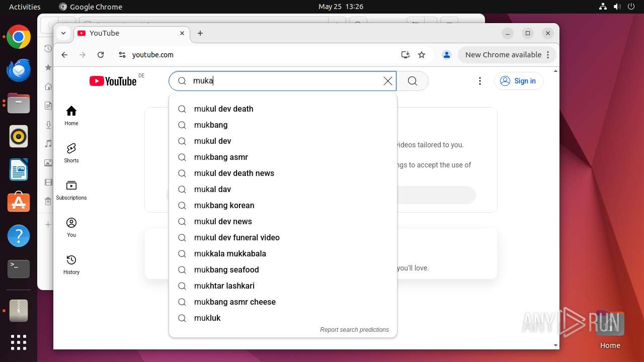Go back in Chrome

tap(64, 55)
